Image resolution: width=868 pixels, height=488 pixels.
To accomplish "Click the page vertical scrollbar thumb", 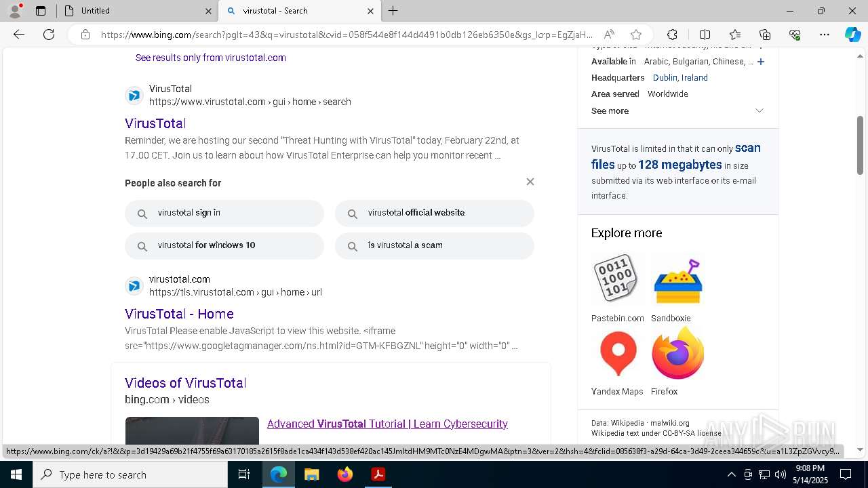I will tap(861, 145).
